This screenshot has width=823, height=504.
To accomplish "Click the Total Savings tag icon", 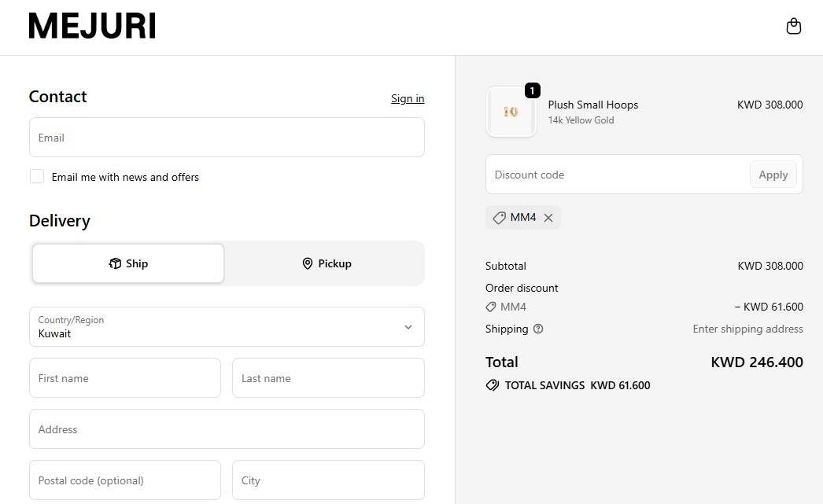I will pos(493,385).
